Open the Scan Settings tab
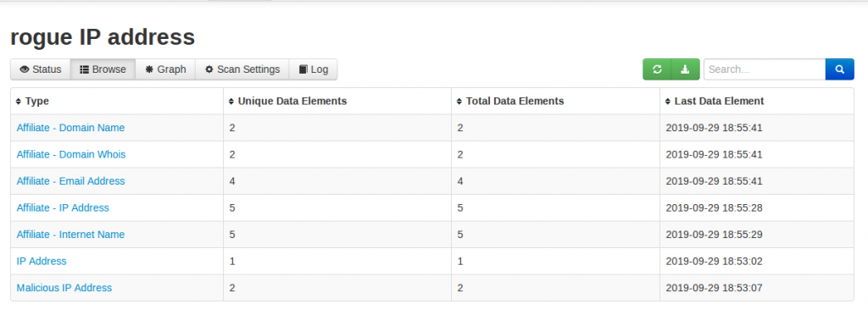 pos(242,69)
